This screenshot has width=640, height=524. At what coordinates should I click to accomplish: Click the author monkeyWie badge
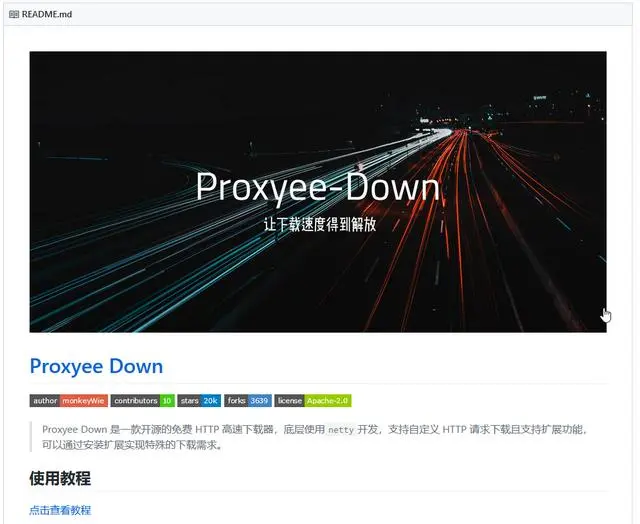[69, 401]
